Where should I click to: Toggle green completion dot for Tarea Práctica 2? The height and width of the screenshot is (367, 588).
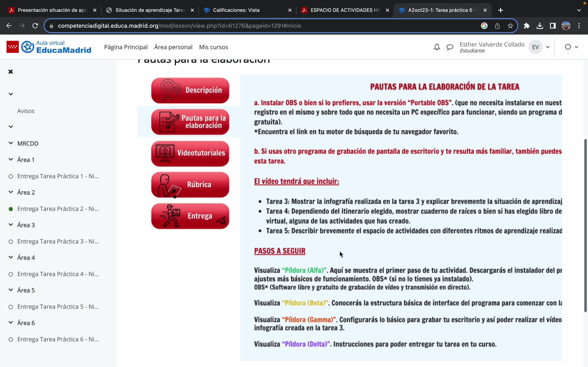pos(11,209)
